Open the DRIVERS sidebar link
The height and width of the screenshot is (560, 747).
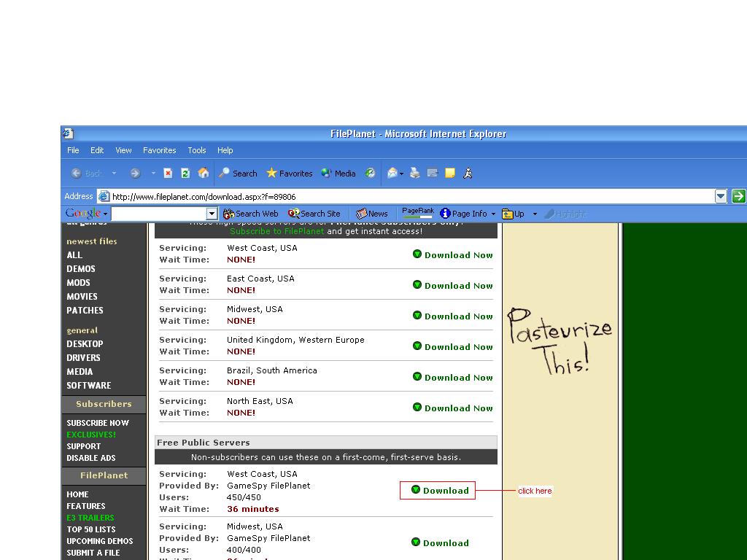(83, 357)
